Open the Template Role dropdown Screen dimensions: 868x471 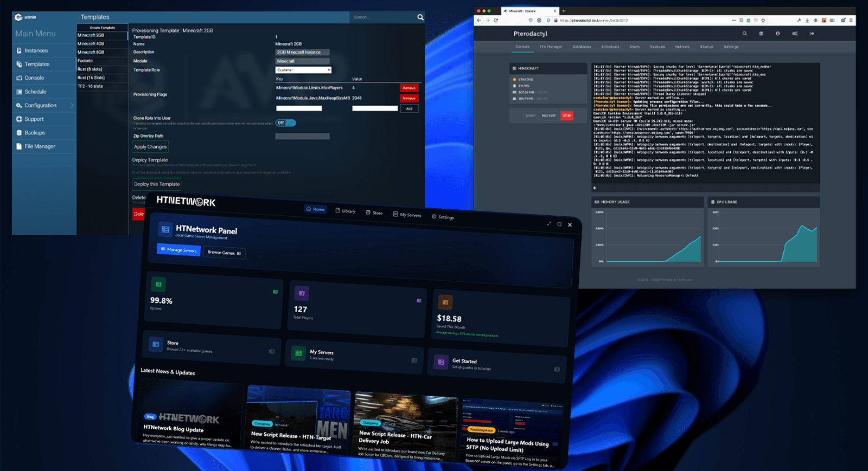click(x=303, y=70)
